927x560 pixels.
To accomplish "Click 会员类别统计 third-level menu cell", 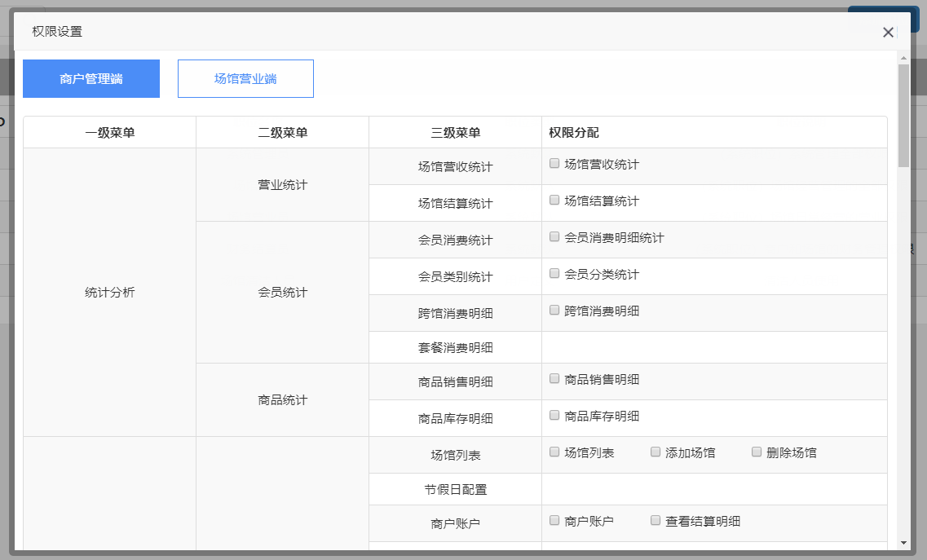I will (x=455, y=277).
